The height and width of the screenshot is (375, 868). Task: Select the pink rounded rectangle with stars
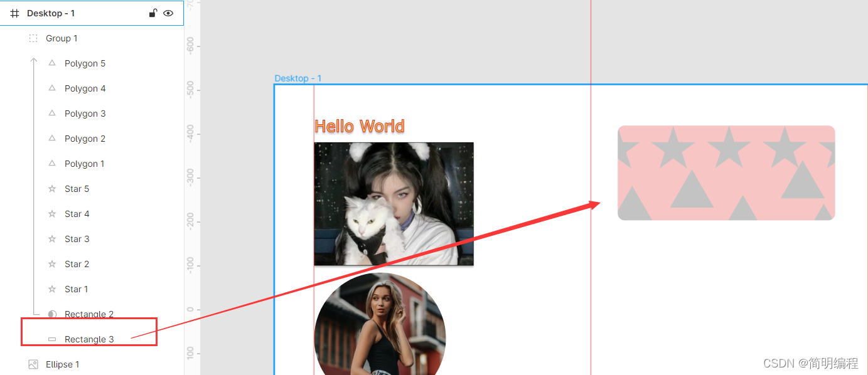(726, 173)
